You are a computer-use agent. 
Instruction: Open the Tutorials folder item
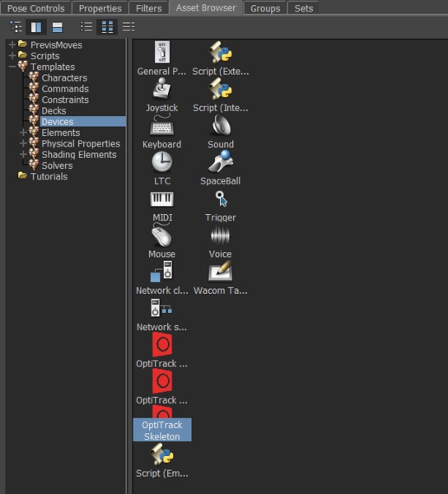click(x=49, y=176)
